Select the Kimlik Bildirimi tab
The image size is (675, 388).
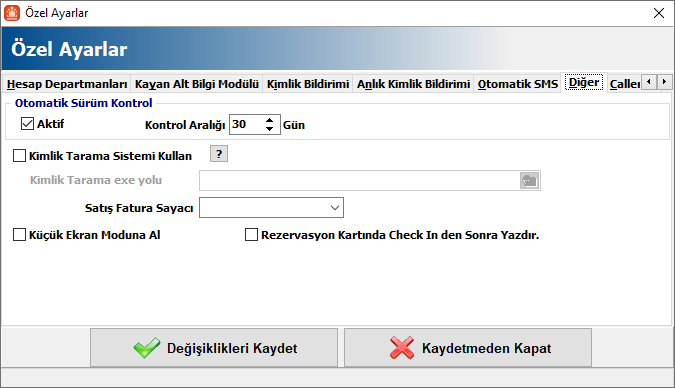click(308, 84)
